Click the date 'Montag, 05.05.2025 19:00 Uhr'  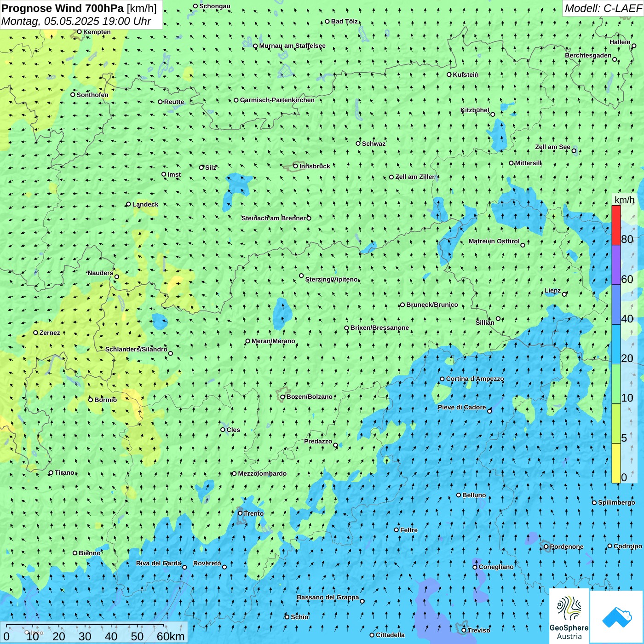76,21
